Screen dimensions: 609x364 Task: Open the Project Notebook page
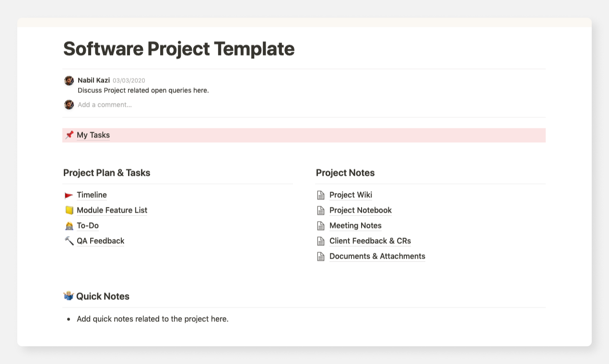click(360, 210)
